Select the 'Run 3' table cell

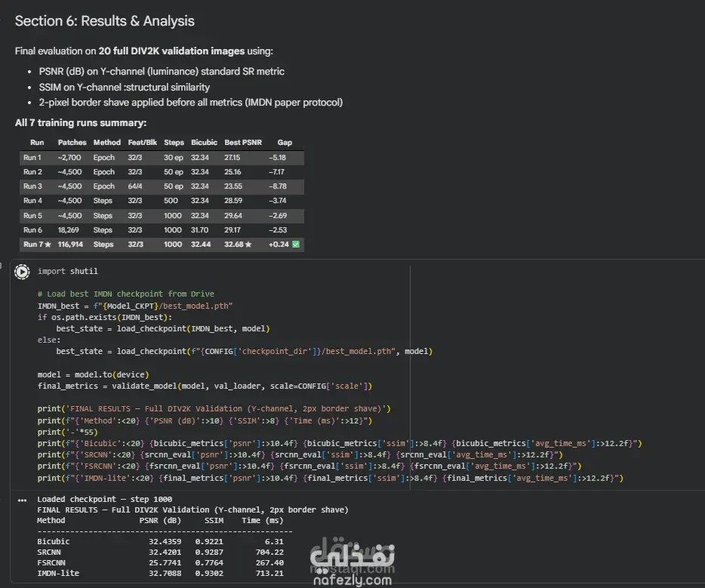pyautogui.click(x=32, y=186)
